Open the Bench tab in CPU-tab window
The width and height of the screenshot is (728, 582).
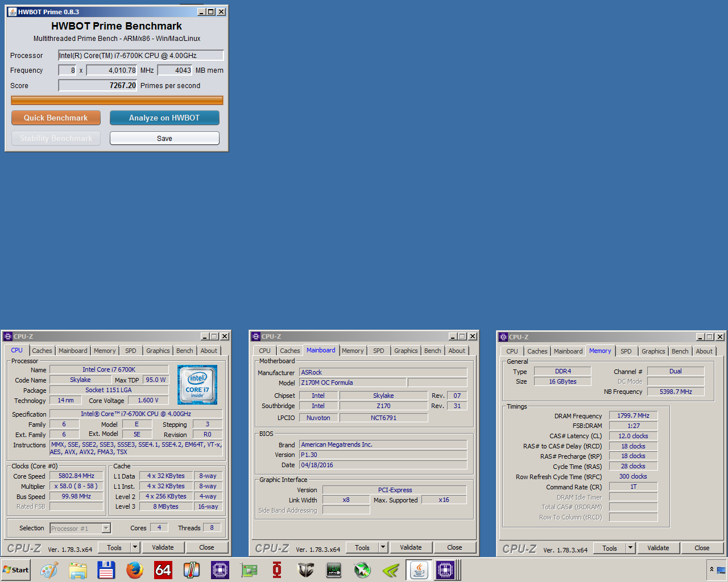(x=184, y=351)
